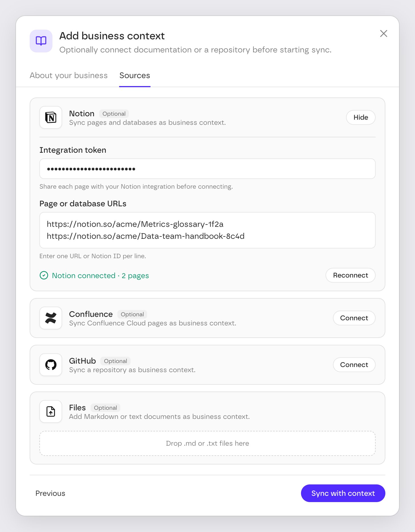
Task: Click the GitHub logo icon
Action: tap(51, 365)
